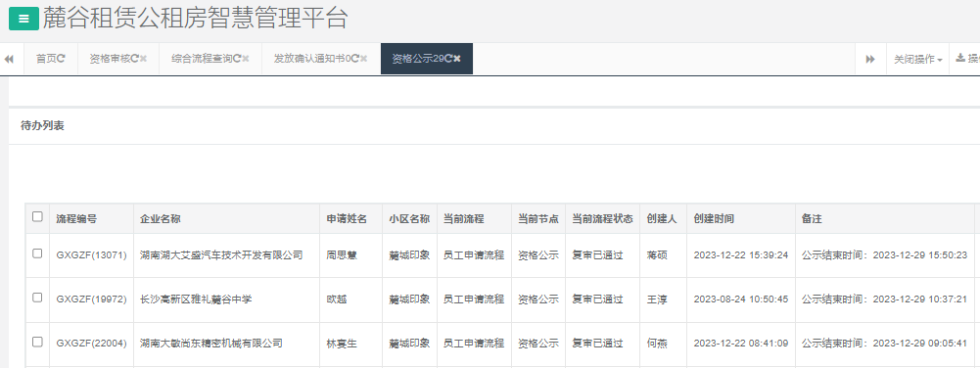This screenshot has height=368, width=980.
Task: Click 员工申请流程 in 林宴生 row
Action: pyautogui.click(x=474, y=343)
